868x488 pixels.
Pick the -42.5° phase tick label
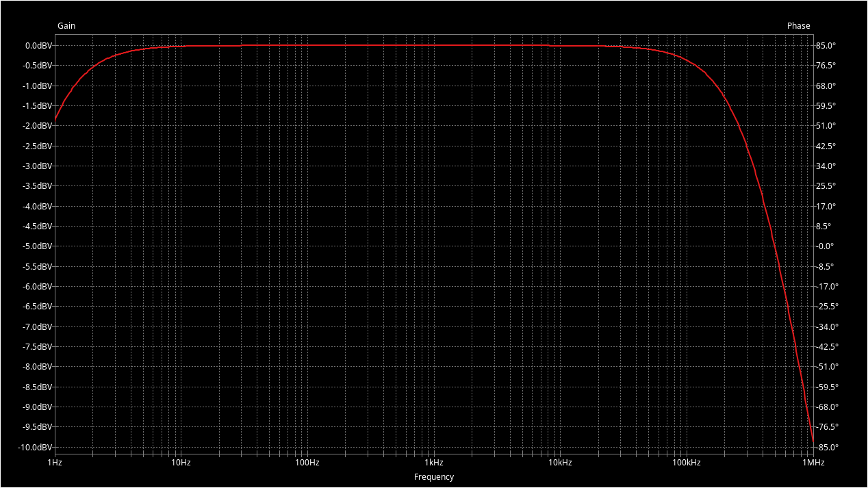point(828,347)
